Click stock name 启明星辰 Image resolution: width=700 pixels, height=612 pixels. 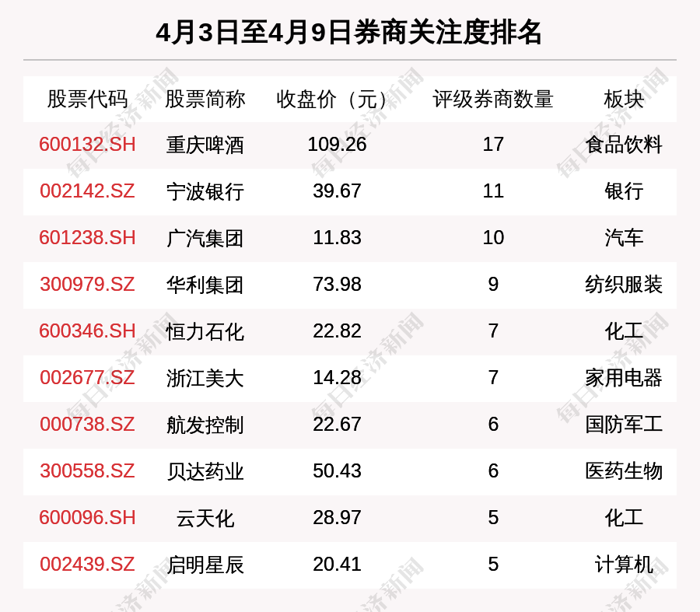pyautogui.click(x=205, y=565)
